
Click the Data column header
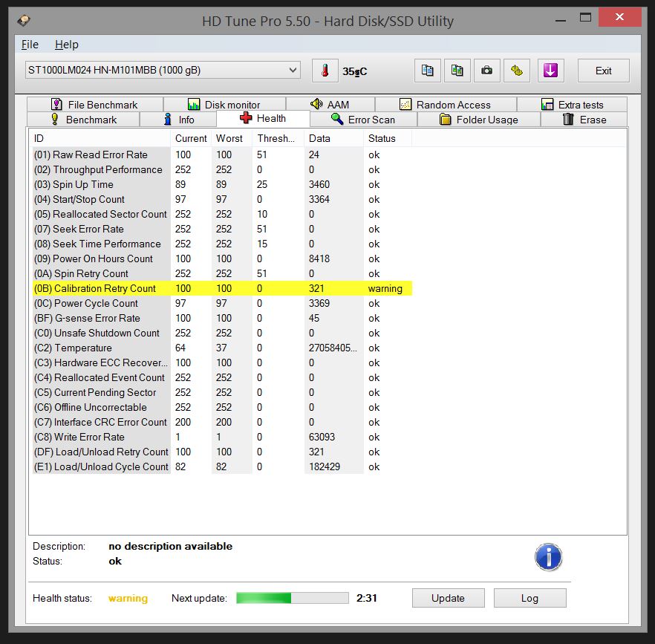(333, 138)
